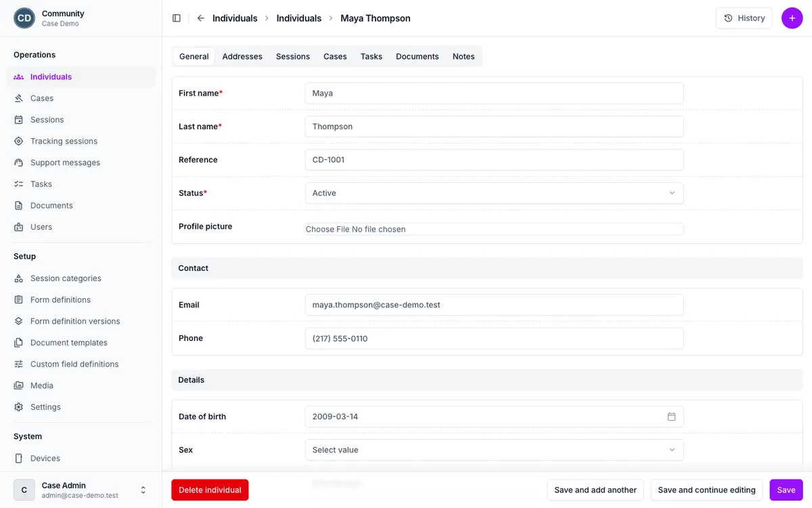Click the First name field
Image resolution: width=812 pixels, height=508 pixels.
[x=495, y=93]
